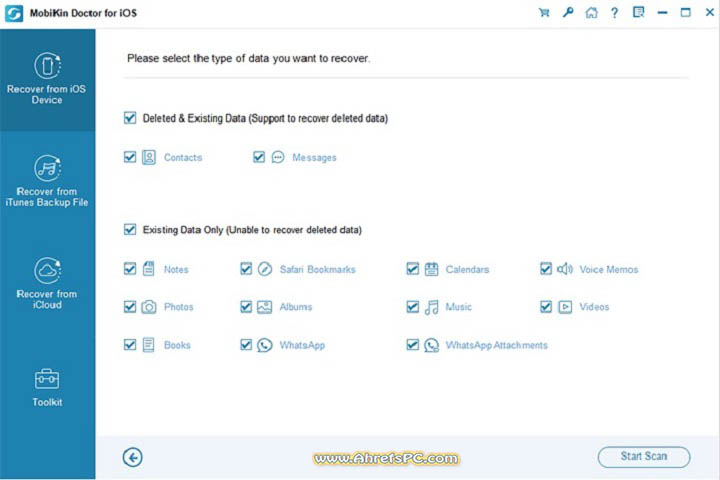Click the 'Safari Bookmarks' label
This screenshot has height=480, width=720.
click(x=318, y=269)
